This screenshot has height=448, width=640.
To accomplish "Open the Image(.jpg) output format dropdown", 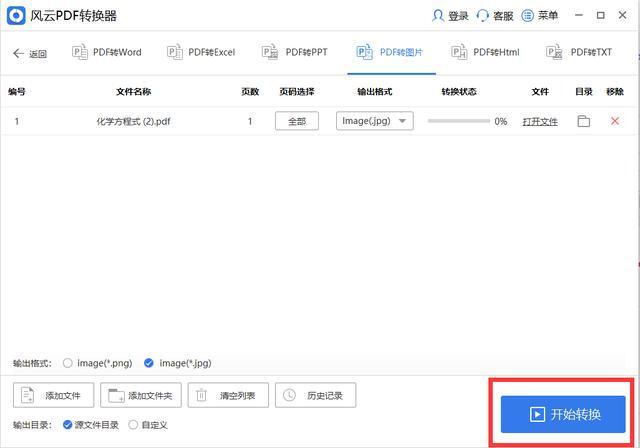I will click(375, 121).
